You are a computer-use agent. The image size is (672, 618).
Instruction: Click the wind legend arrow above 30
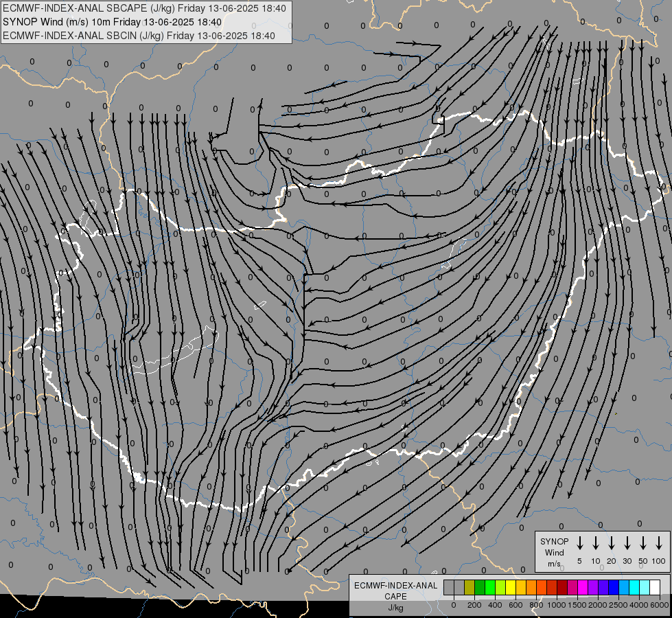coord(627,543)
